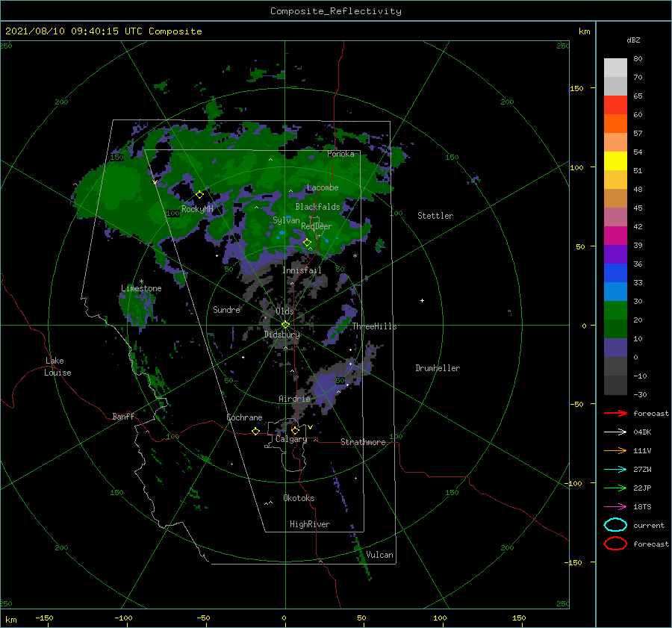The image size is (672, 628).
Task: Click the 111V legend text
Action: (642, 450)
